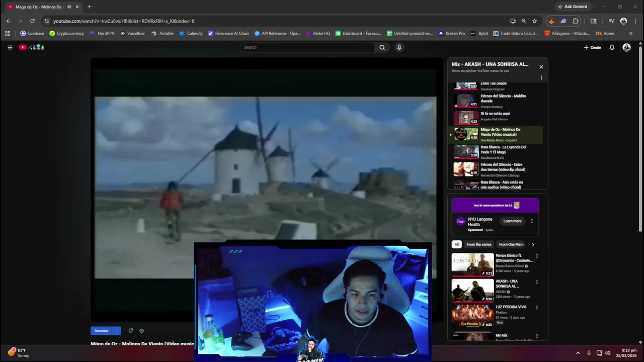Click Ask Gemini button
Viewport: 644px width, 362px height.
tap(573, 7)
